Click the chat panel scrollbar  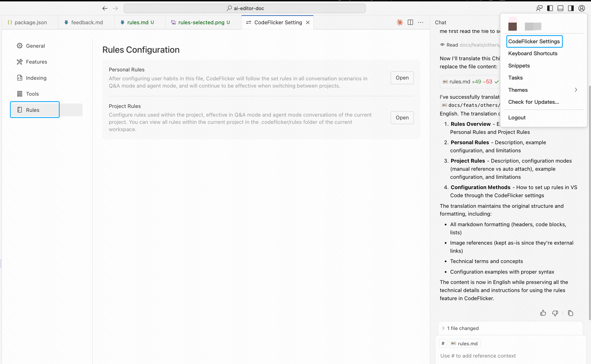[x=590, y=202]
